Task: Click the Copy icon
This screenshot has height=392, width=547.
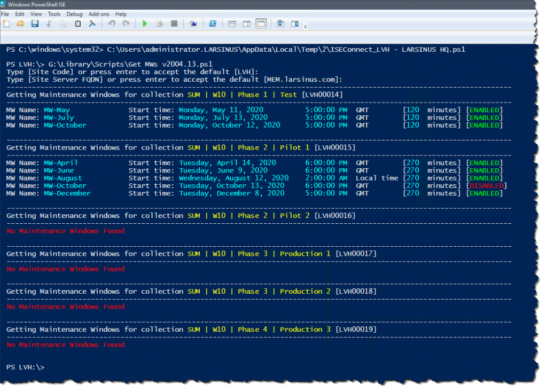Action: 63,23
